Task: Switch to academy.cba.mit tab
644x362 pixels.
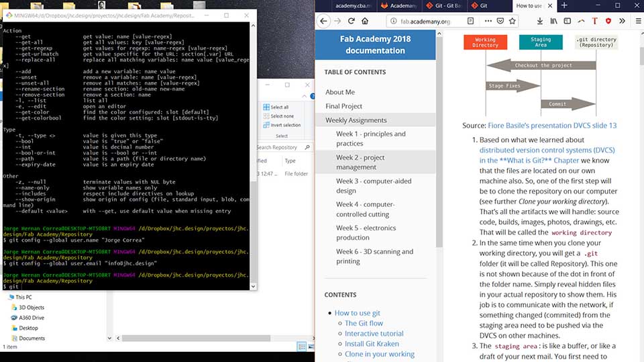Action: tap(352, 6)
